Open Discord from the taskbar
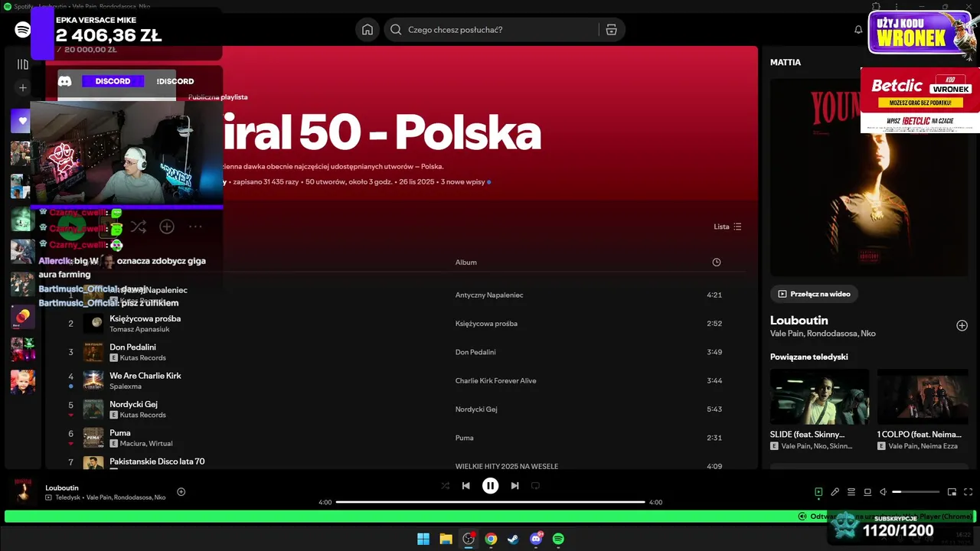This screenshot has height=551, width=980. (x=536, y=539)
